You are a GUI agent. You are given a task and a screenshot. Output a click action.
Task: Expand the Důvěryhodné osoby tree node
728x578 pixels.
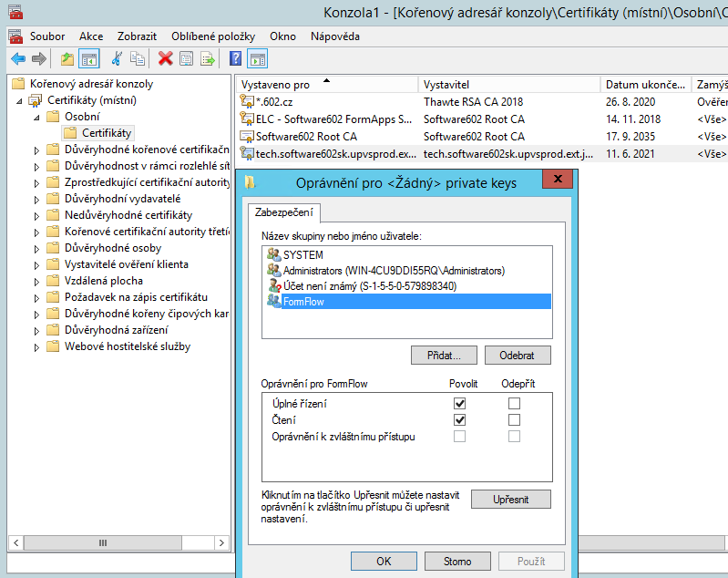click(36, 248)
